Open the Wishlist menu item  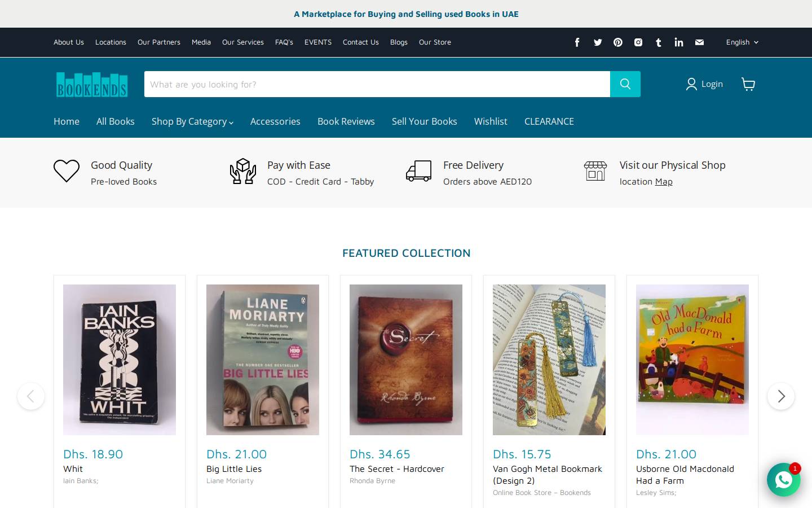pyautogui.click(x=491, y=121)
